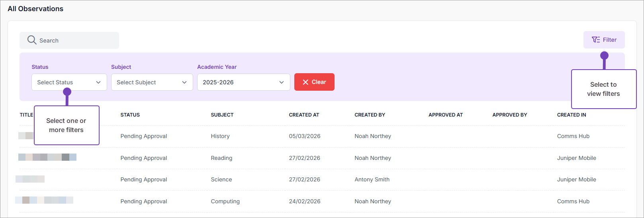Toggle the Filter button panel

click(x=604, y=40)
